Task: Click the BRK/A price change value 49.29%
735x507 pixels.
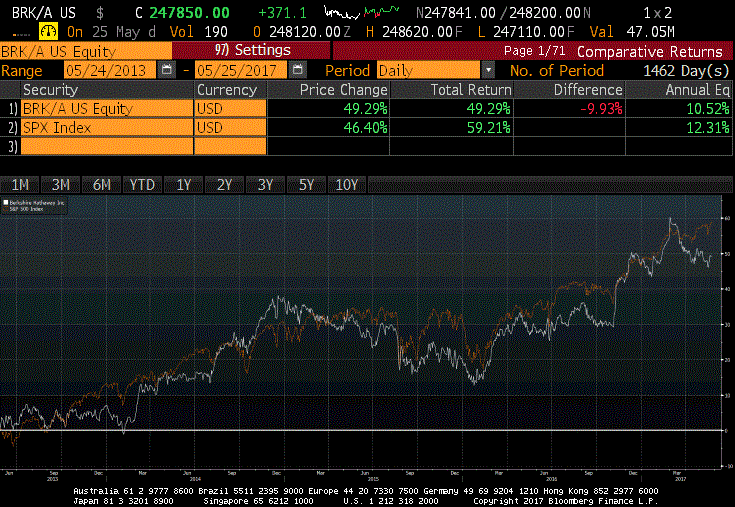Action: click(365, 109)
